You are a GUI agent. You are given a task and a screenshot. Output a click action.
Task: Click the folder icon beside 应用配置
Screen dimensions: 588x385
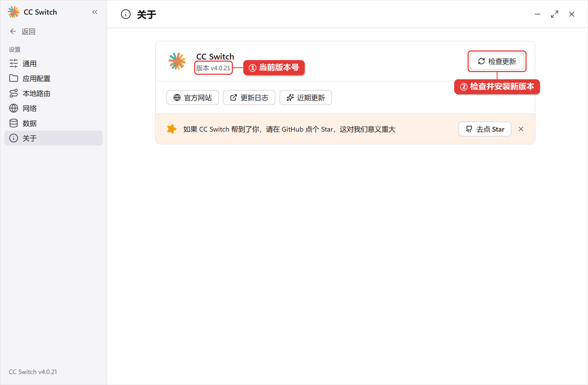(14, 78)
